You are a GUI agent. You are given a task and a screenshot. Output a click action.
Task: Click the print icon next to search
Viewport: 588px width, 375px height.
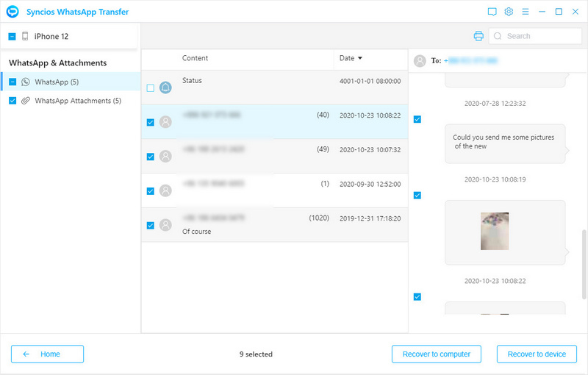[478, 36]
